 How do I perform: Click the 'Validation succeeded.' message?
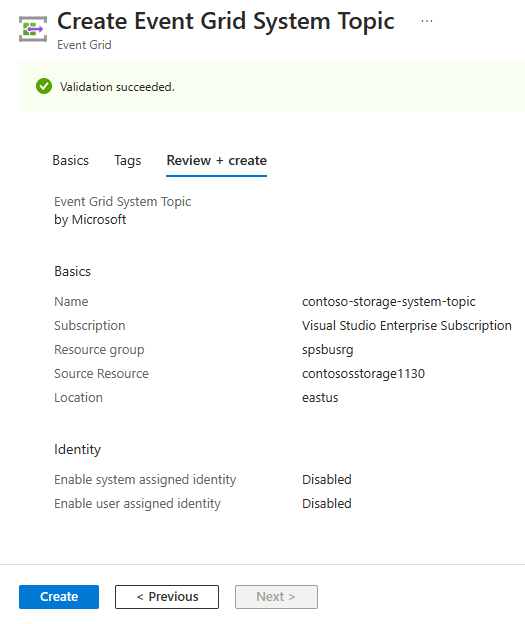tap(117, 87)
